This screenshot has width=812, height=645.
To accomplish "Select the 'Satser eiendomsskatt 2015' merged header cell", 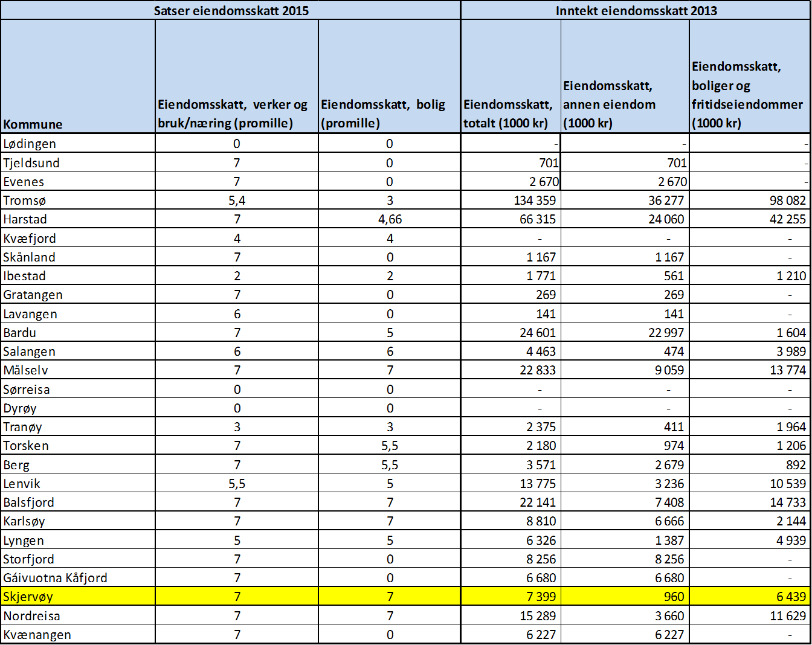I will [x=231, y=10].
